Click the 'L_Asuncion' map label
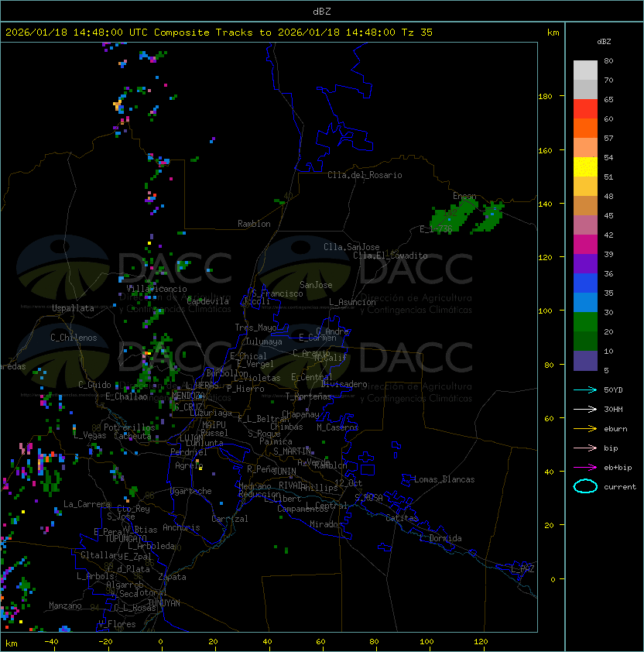644x652 pixels. [352, 302]
